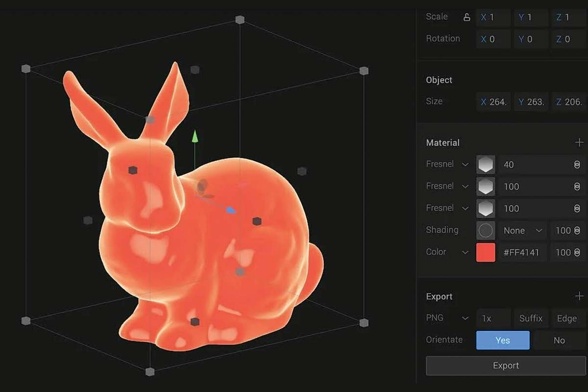Expand the Fresnel dropdown next to value 40

(465, 165)
